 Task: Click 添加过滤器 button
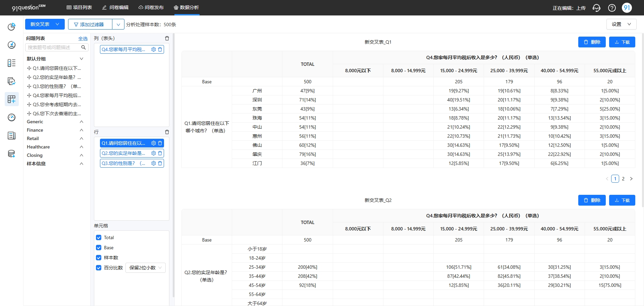click(x=90, y=24)
